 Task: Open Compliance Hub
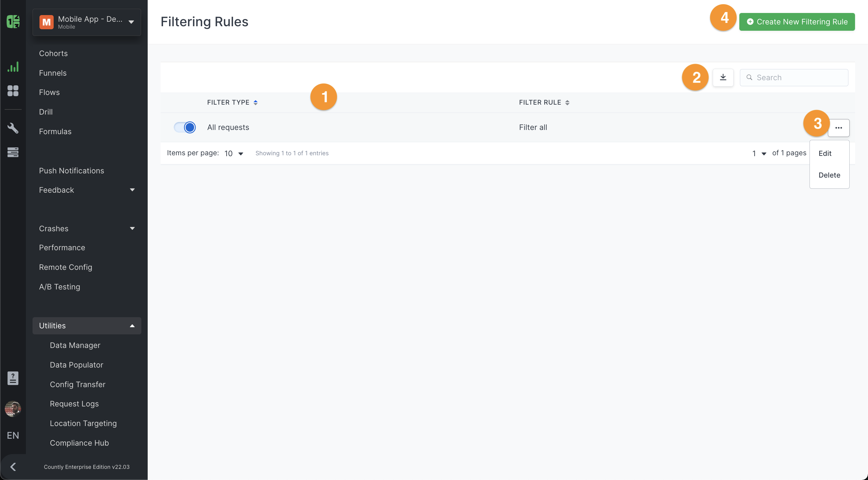tap(79, 443)
